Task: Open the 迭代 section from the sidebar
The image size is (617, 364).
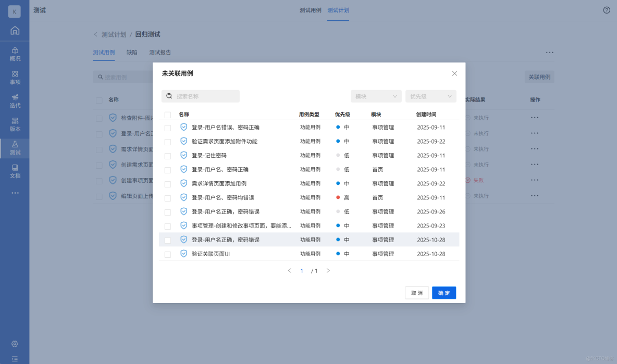Action: click(x=15, y=102)
